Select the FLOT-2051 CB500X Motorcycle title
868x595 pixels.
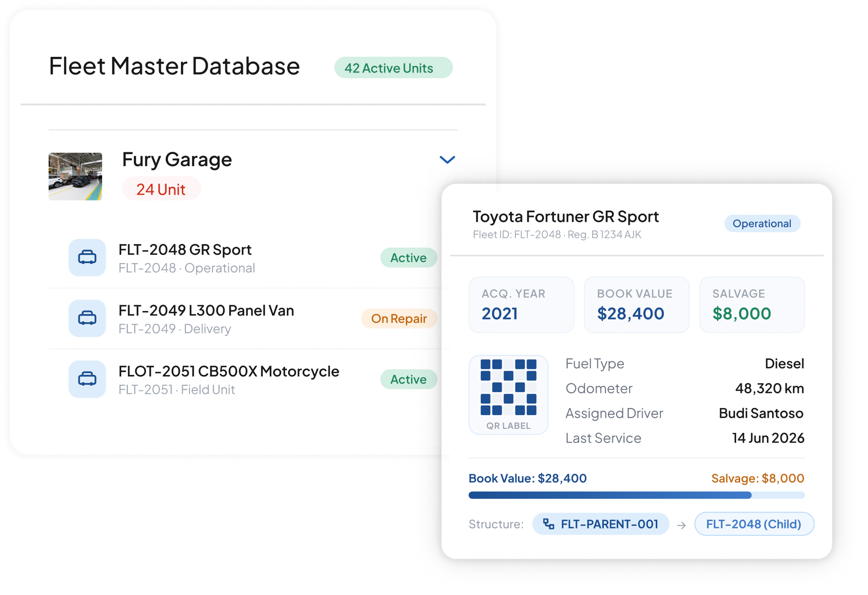click(229, 371)
